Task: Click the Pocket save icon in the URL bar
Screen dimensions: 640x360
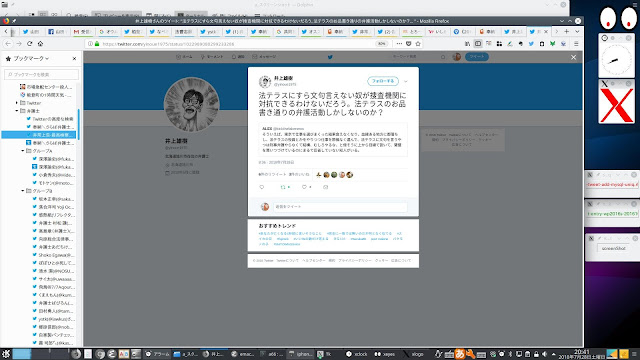Action: click(409, 44)
